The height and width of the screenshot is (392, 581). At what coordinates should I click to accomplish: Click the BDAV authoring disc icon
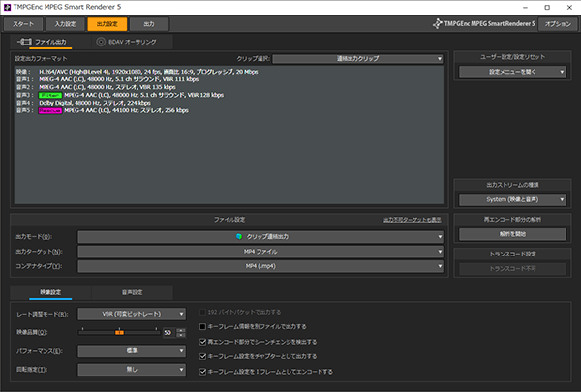pos(101,42)
